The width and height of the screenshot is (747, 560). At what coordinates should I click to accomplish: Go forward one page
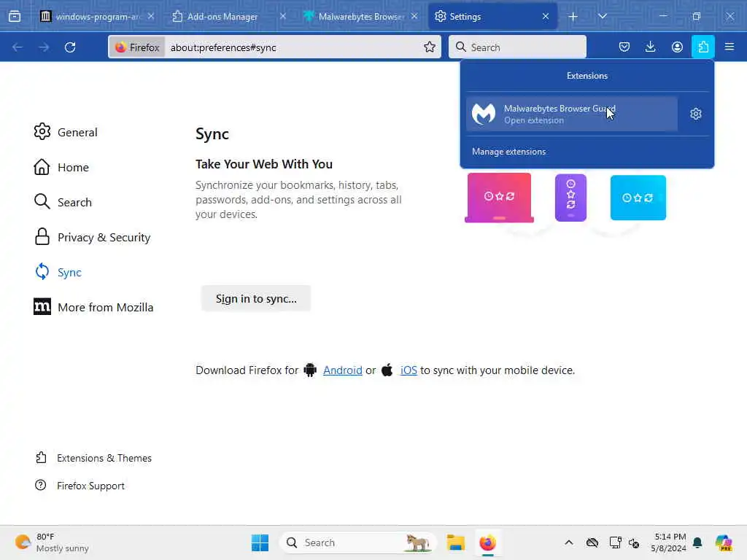[x=44, y=47]
